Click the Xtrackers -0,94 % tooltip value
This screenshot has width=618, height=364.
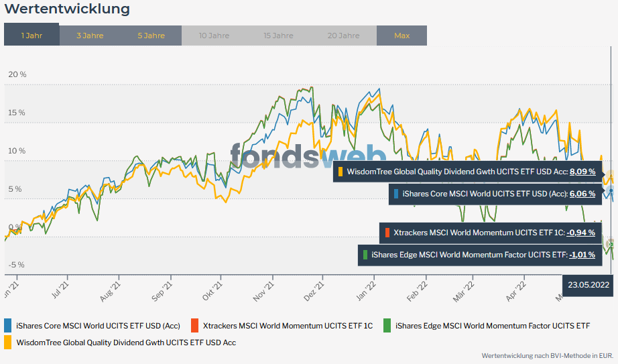tap(580, 233)
